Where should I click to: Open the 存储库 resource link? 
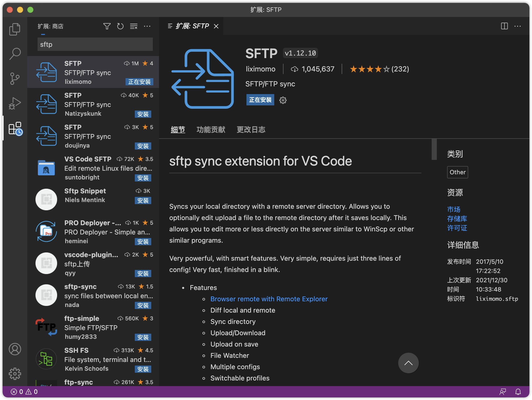[457, 219]
